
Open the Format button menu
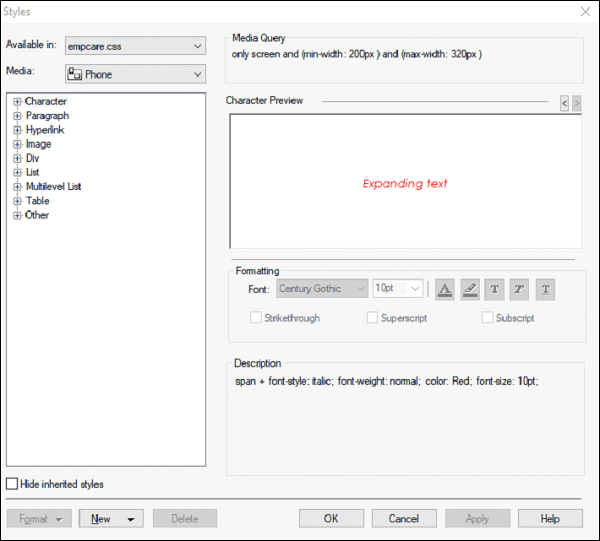[39, 518]
